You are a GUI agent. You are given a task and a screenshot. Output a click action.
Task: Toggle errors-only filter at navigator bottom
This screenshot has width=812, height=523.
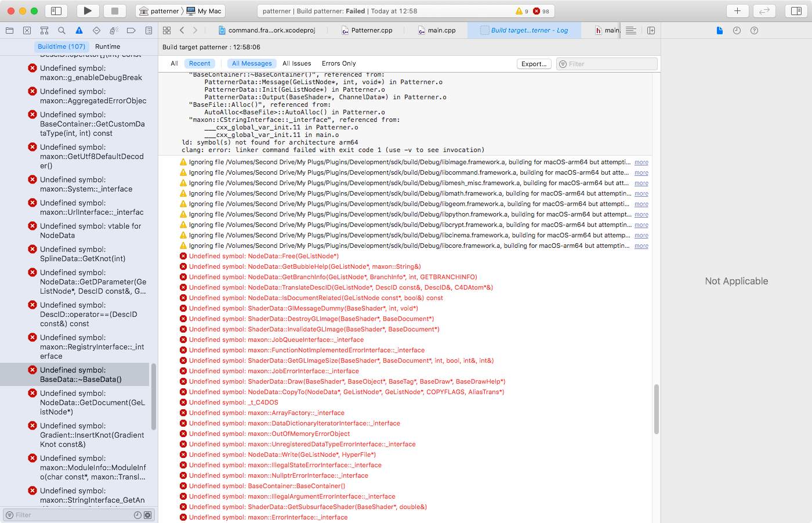click(147, 515)
